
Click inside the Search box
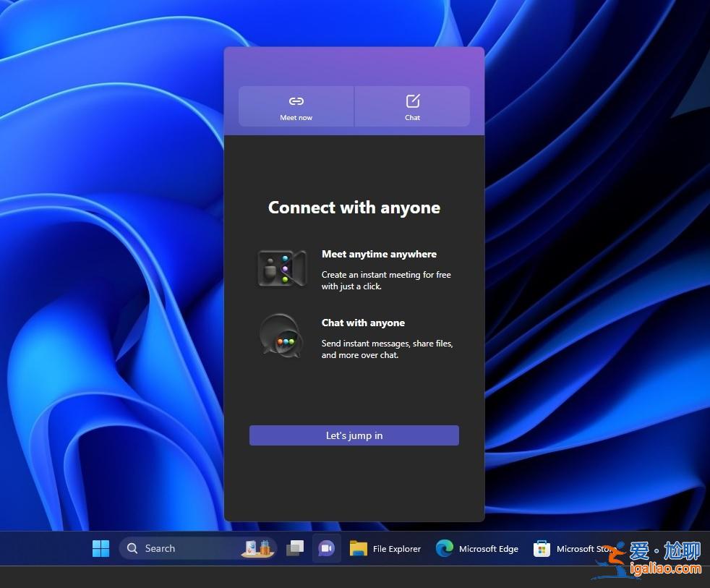[x=181, y=547]
